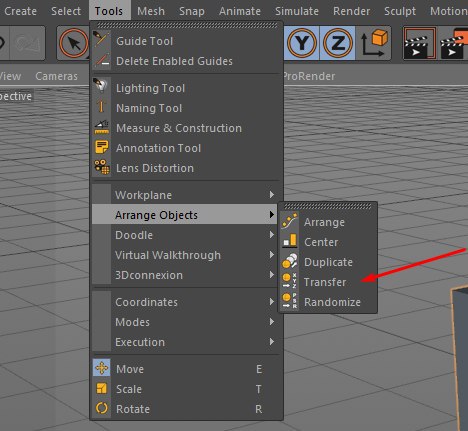Click the Center icon in submenu
The width and height of the screenshot is (468, 431).
pyautogui.click(x=289, y=242)
